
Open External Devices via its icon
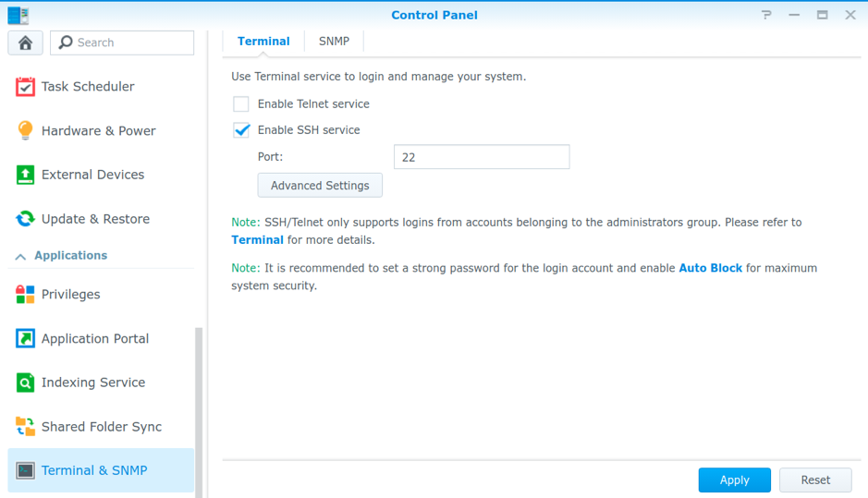point(25,175)
